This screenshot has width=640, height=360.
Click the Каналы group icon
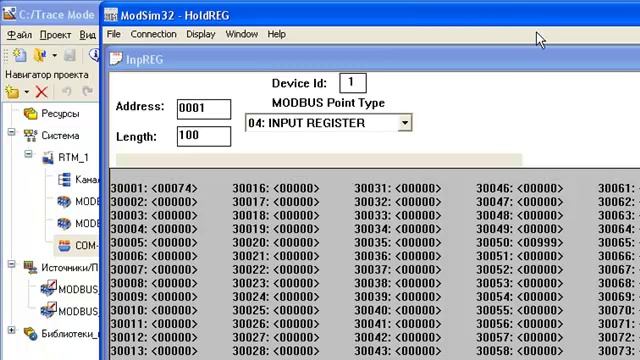click(x=64, y=179)
